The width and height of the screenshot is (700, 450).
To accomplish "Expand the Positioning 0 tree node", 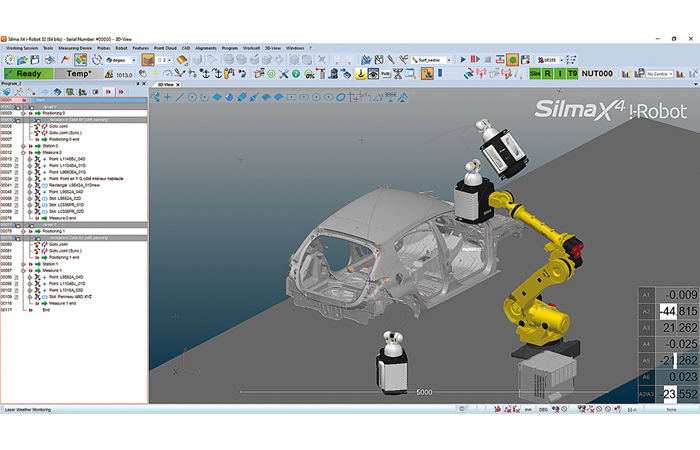I will click(24, 113).
